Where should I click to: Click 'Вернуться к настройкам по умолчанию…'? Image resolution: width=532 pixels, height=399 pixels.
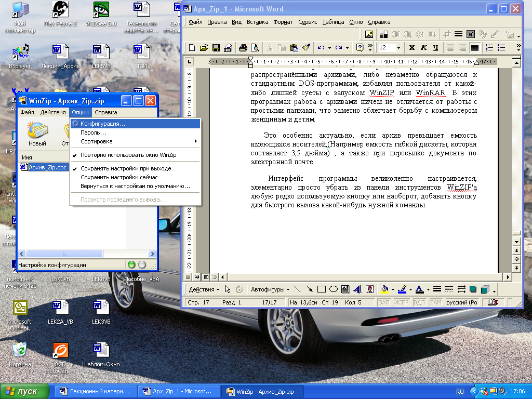(135, 186)
